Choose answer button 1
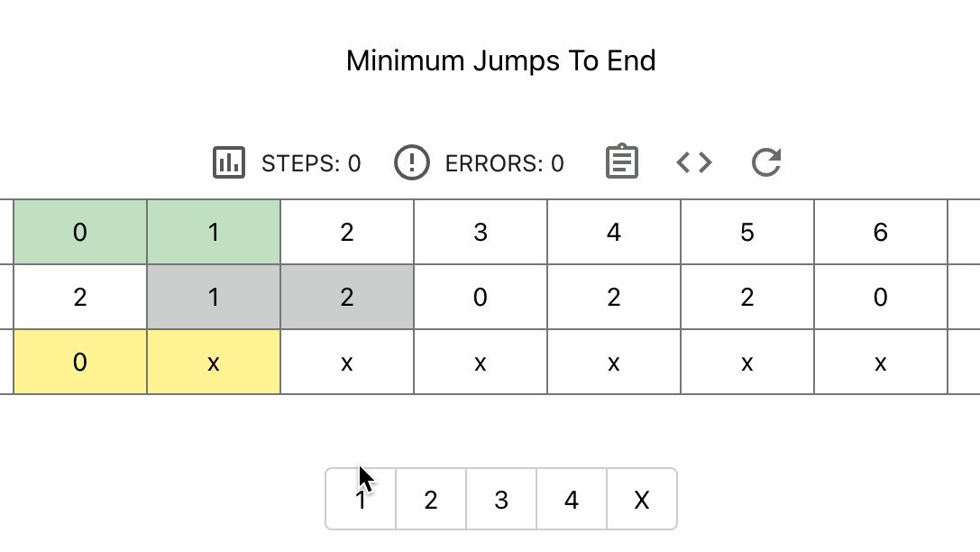This screenshot has height=552, width=980. tap(361, 500)
